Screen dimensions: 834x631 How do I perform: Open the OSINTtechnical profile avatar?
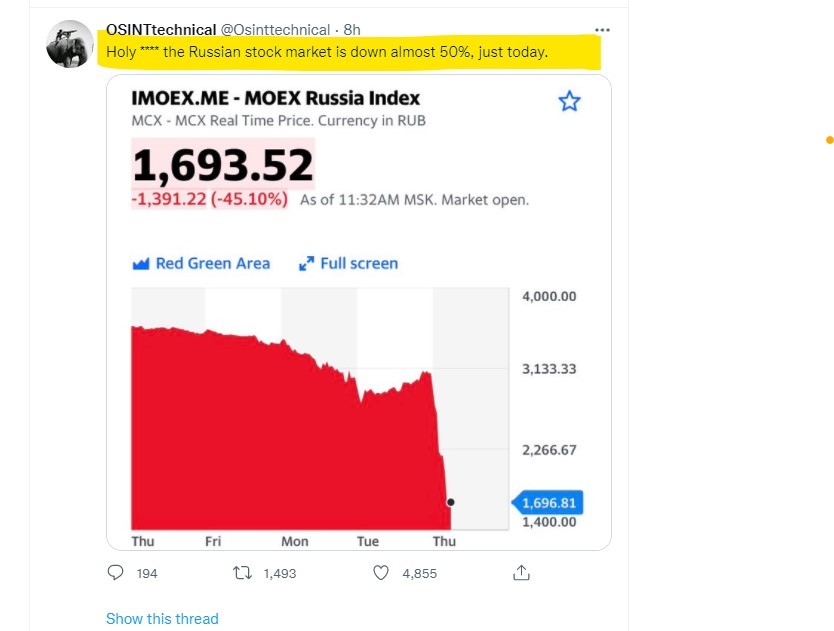click(70, 44)
